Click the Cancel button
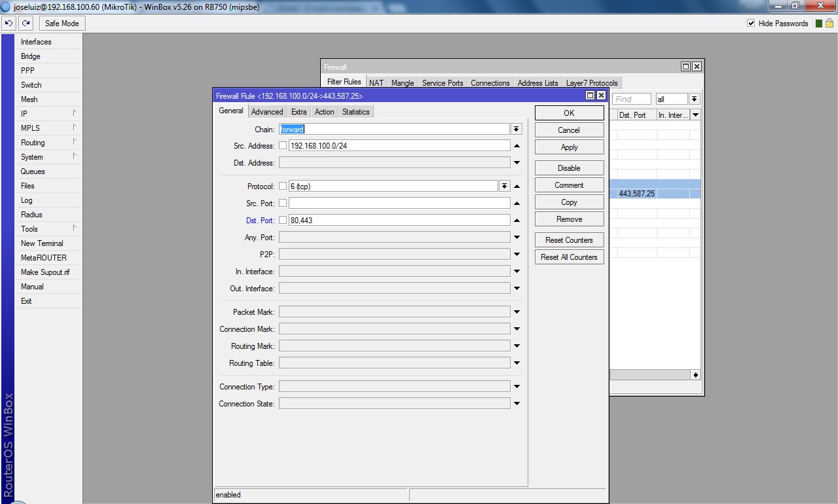838x504 pixels. click(569, 130)
